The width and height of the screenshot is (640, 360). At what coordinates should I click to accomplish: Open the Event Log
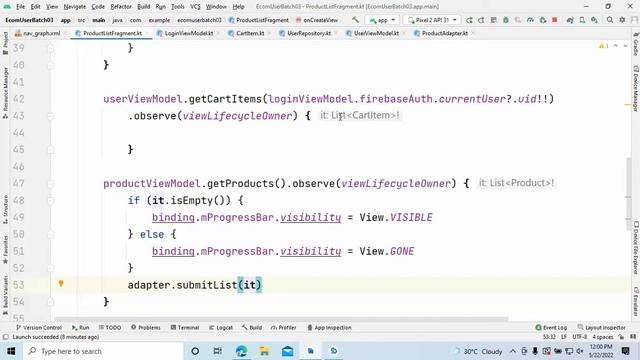551,327
